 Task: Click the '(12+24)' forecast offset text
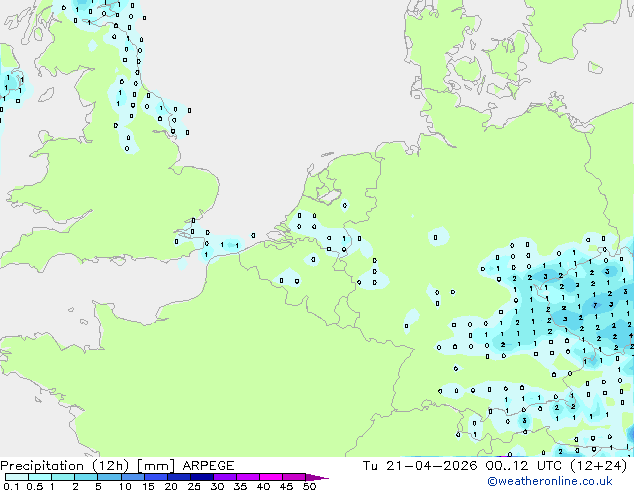[x=598, y=466]
